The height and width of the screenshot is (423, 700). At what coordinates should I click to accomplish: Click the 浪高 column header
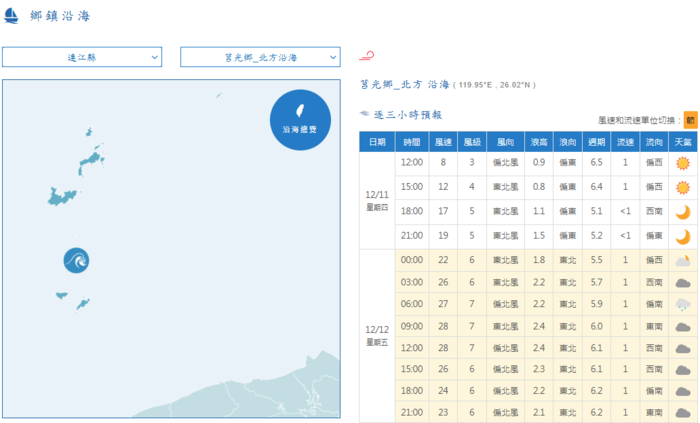539,143
